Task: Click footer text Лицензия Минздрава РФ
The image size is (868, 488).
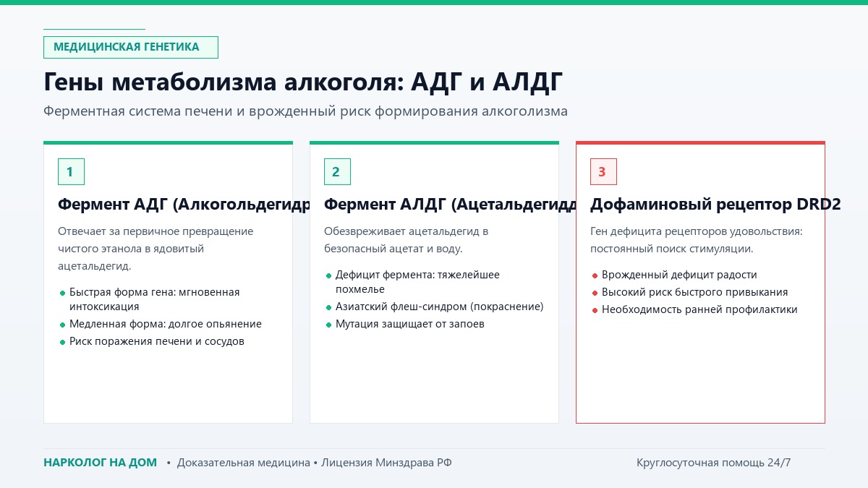Action: 386,463
